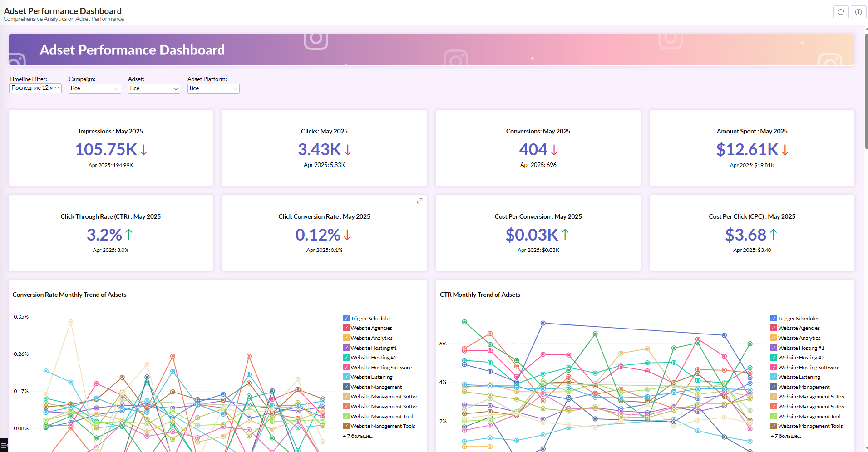
Task: Toggle Website Listening checkbox in the CTR legend
Action: [x=774, y=377]
